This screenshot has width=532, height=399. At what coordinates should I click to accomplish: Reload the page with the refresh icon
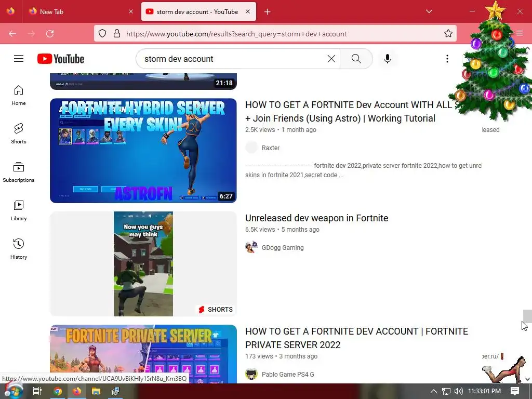pyautogui.click(x=50, y=34)
